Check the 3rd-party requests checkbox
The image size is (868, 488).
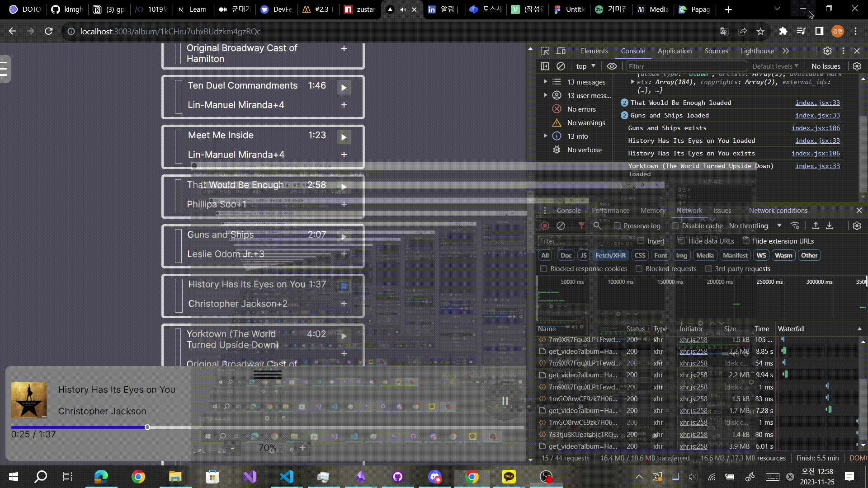coord(708,269)
